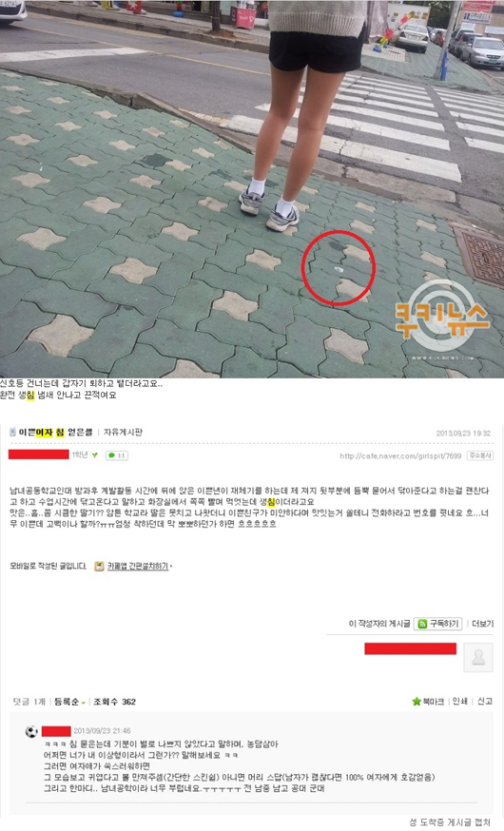Click the RSS feed icon in 구독하기
504x831 pixels.
tap(422, 624)
